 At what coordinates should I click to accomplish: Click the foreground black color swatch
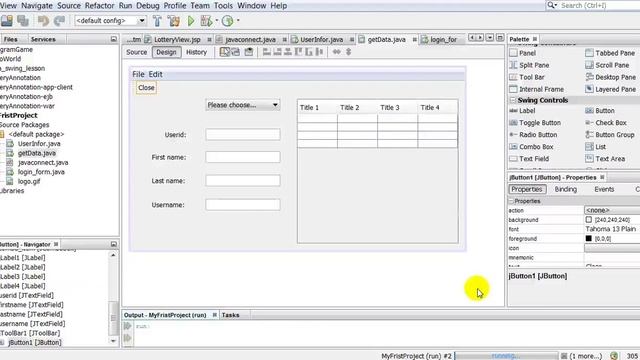pyautogui.click(x=589, y=238)
